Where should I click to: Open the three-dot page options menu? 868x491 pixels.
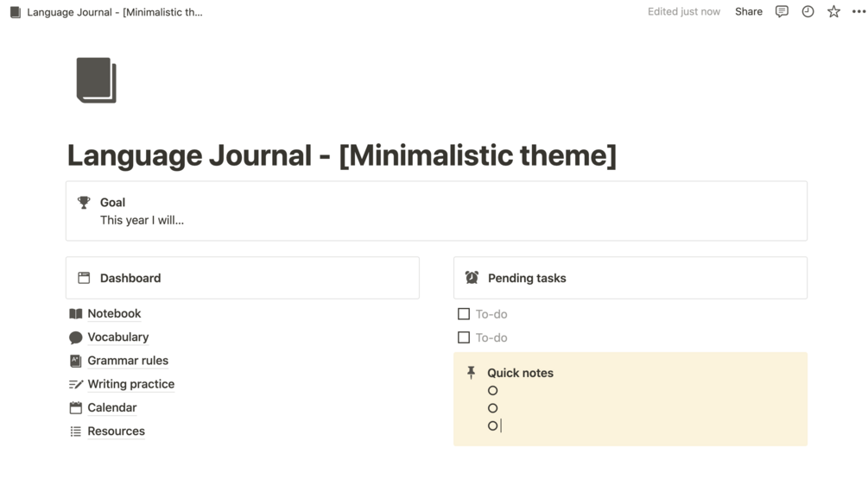tap(858, 12)
